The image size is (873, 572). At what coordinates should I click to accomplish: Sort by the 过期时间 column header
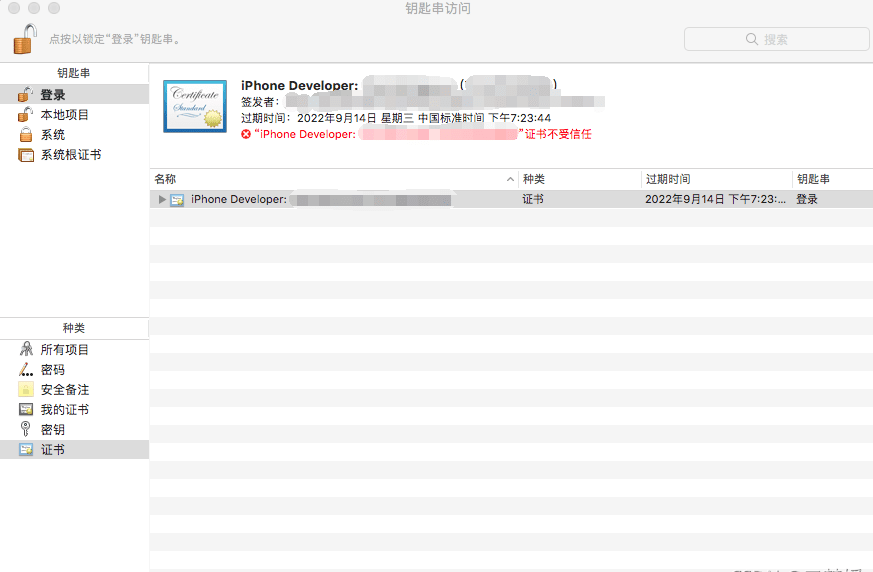click(717, 179)
